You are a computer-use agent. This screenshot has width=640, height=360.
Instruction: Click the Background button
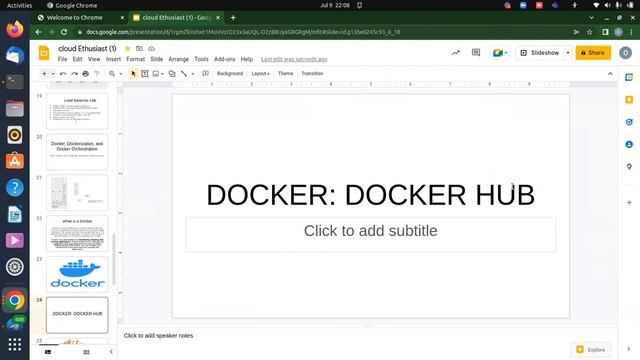point(230,73)
